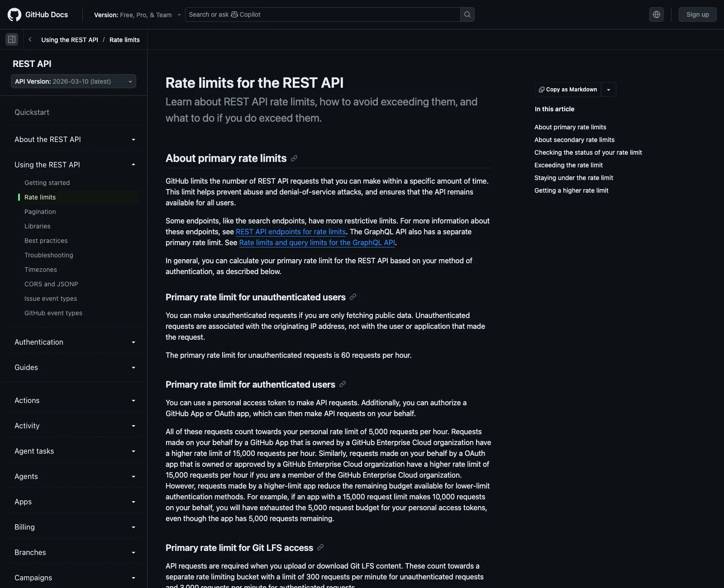
Task: Open the language globe selector
Action: (x=657, y=14)
